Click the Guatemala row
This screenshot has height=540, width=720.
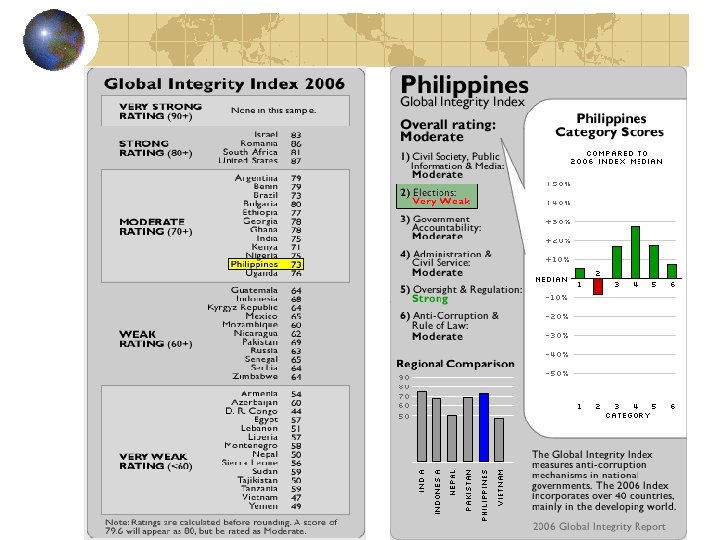click(266, 290)
